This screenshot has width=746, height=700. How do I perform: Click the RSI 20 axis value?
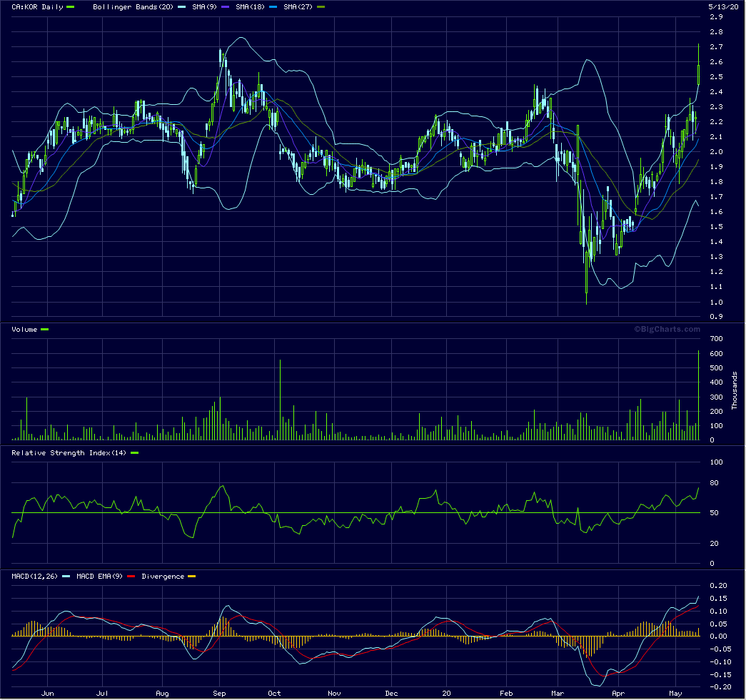(715, 543)
